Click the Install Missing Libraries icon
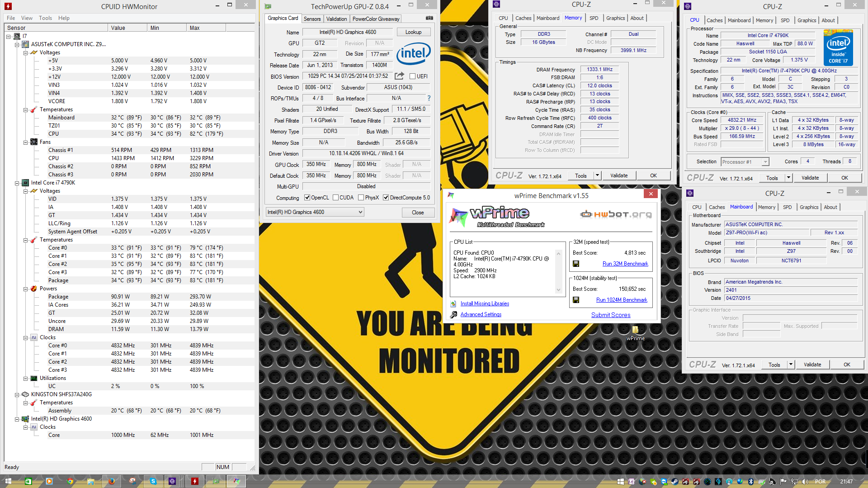868x488 pixels. [x=453, y=304]
